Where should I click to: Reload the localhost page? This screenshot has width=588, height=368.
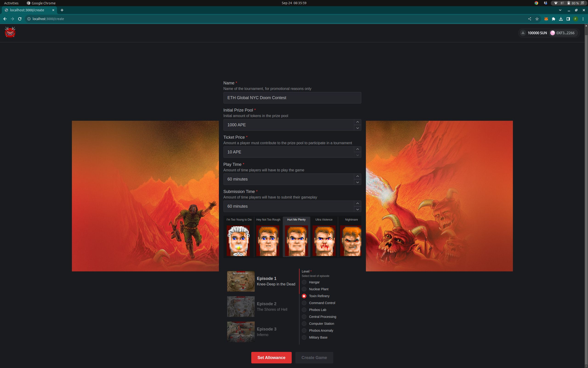tap(20, 19)
